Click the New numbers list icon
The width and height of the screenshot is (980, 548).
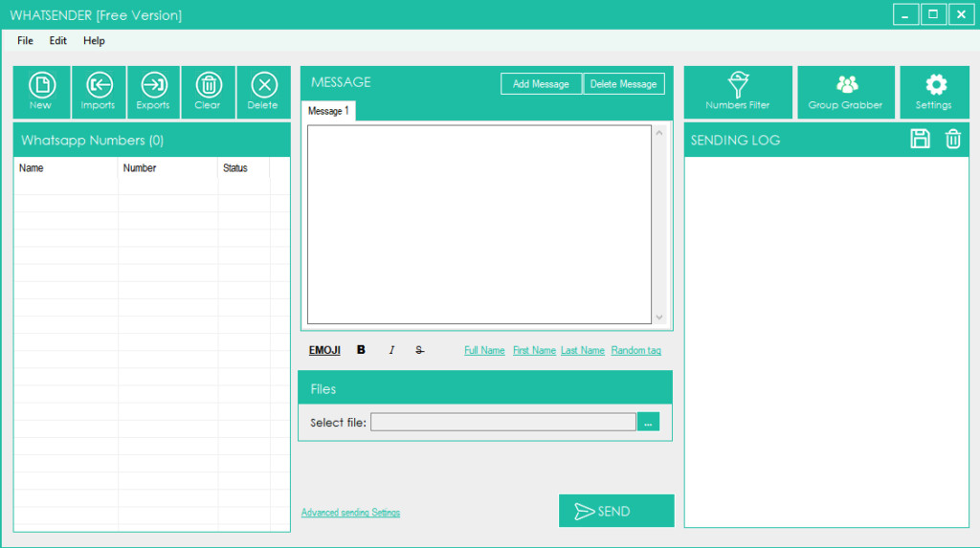[x=41, y=92]
